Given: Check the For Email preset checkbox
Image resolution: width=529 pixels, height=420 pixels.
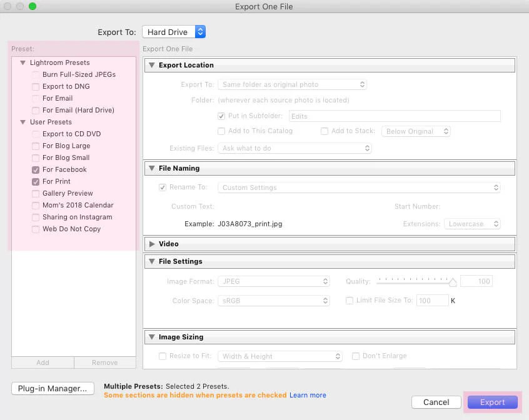Looking at the screenshot, I should [x=36, y=98].
